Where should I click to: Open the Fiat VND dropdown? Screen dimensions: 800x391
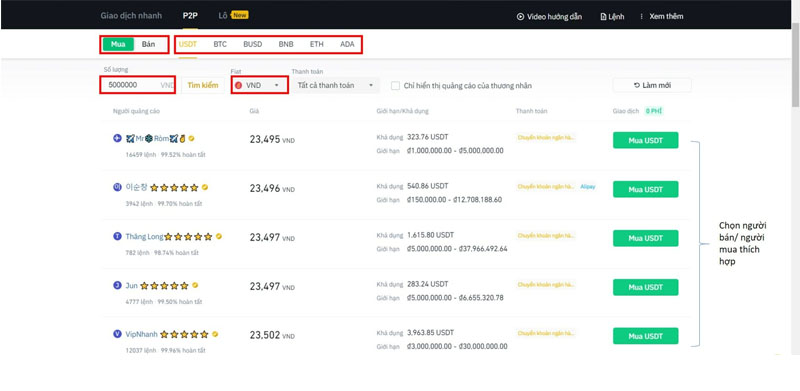pyautogui.click(x=259, y=85)
